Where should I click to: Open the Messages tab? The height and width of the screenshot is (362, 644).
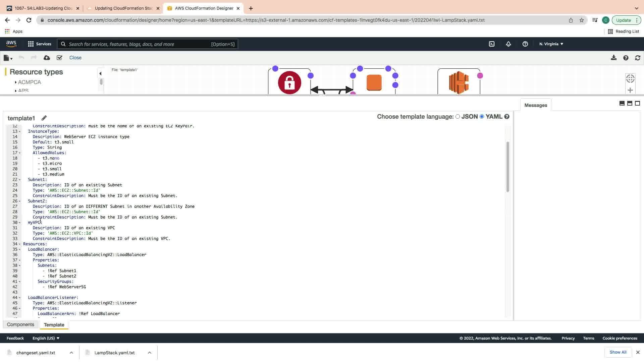click(535, 105)
